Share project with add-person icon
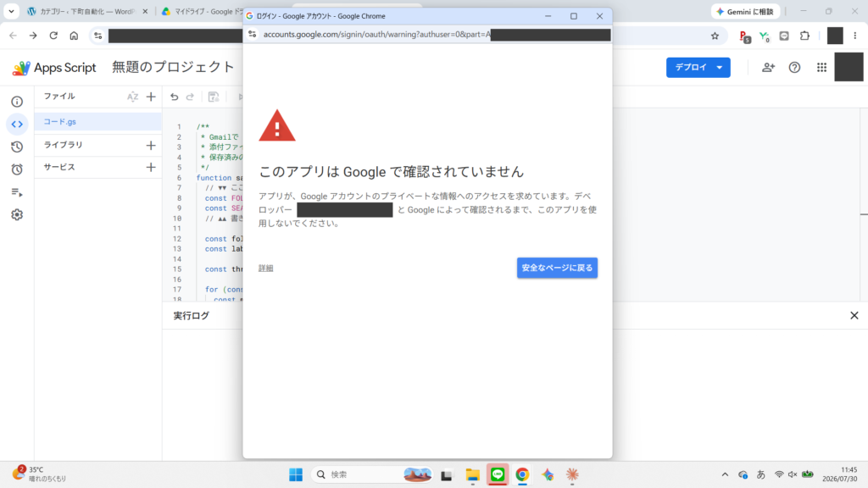Image resolution: width=868 pixels, height=488 pixels. coord(768,68)
